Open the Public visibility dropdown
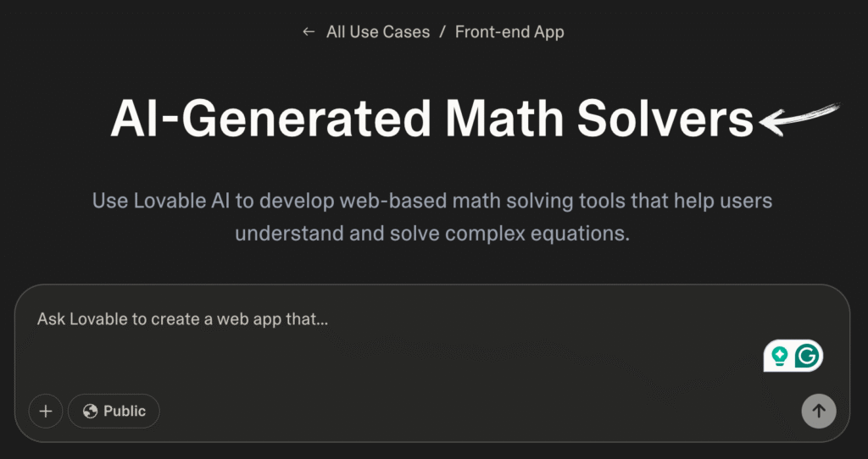This screenshot has width=868, height=459. pos(114,411)
